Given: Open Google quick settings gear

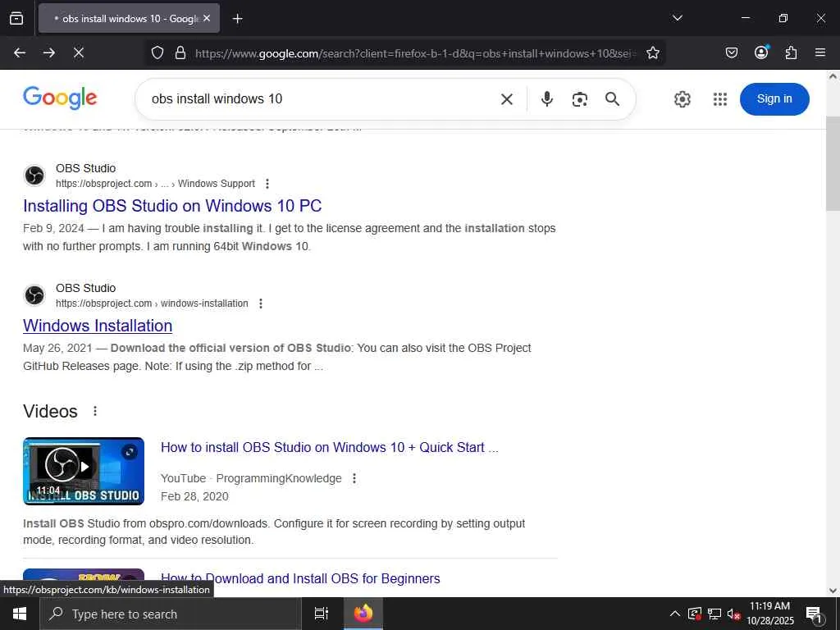Looking at the screenshot, I should [682, 99].
